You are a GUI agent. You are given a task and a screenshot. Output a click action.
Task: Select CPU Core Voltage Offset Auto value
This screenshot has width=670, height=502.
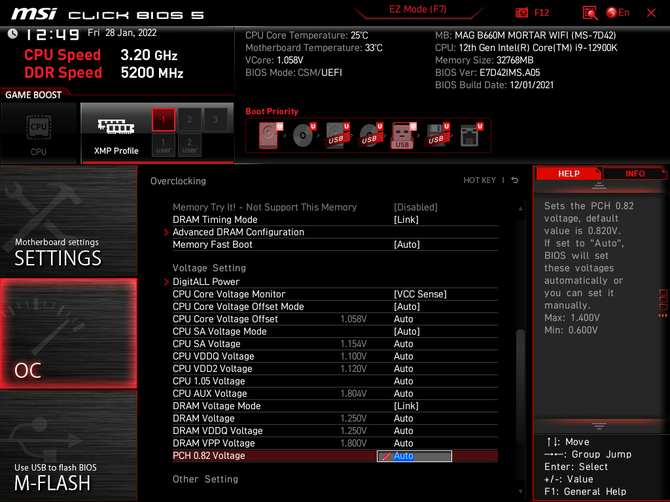403,319
